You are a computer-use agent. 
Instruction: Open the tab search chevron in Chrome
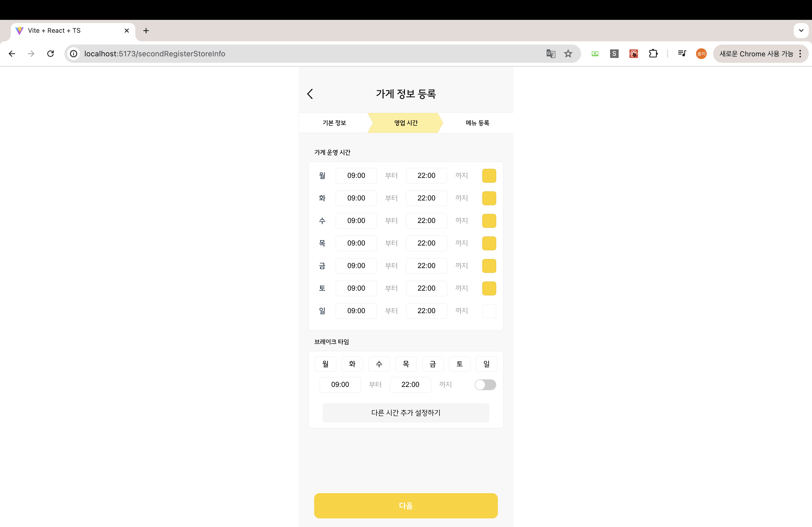pyautogui.click(x=801, y=30)
